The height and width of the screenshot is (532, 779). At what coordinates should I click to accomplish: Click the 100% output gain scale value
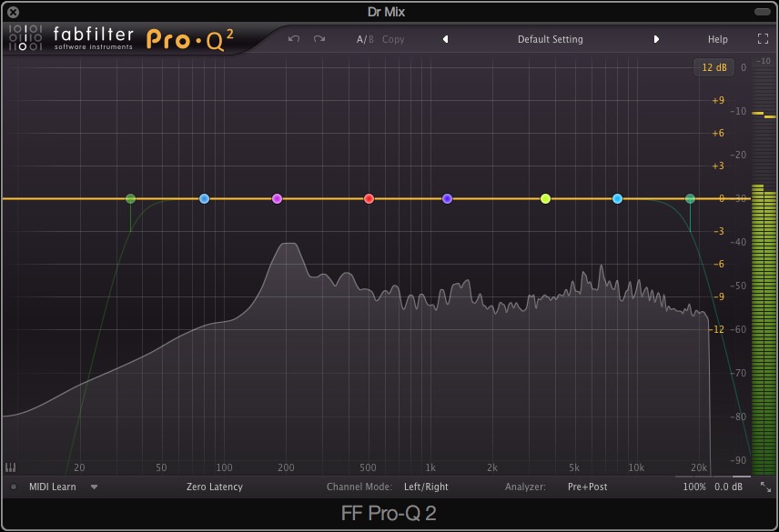[x=694, y=487]
